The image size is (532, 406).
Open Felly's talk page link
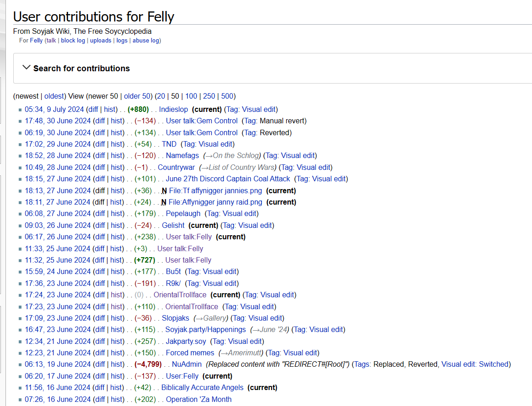pyautogui.click(x=51, y=41)
